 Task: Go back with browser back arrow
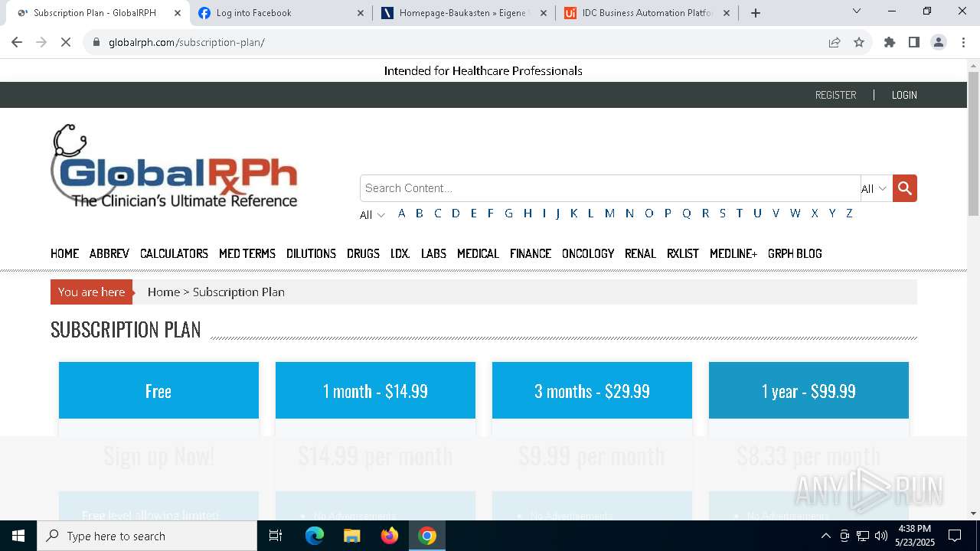tap(17, 42)
